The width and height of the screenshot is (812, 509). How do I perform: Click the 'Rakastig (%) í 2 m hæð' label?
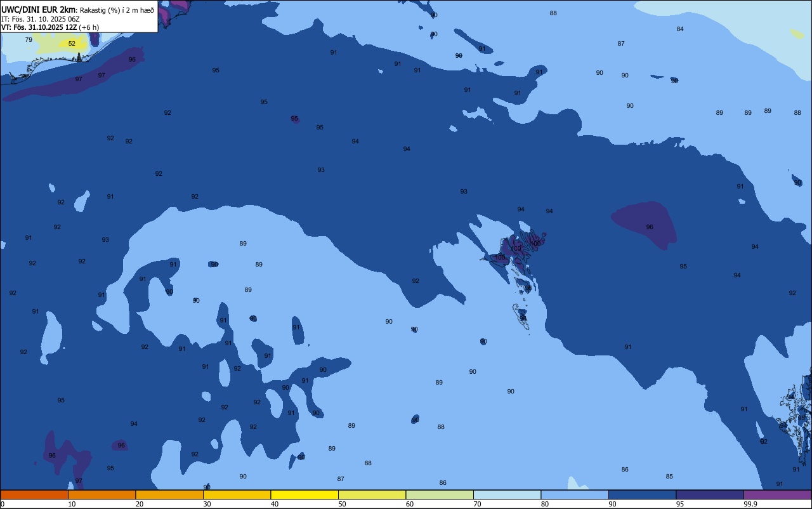pos(117,10)
